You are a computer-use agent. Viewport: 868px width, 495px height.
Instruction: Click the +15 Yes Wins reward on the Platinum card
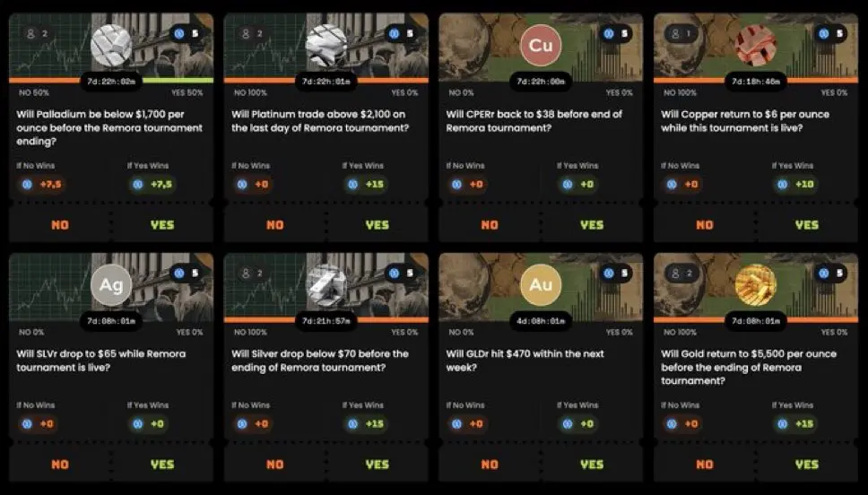pos(365,184)
